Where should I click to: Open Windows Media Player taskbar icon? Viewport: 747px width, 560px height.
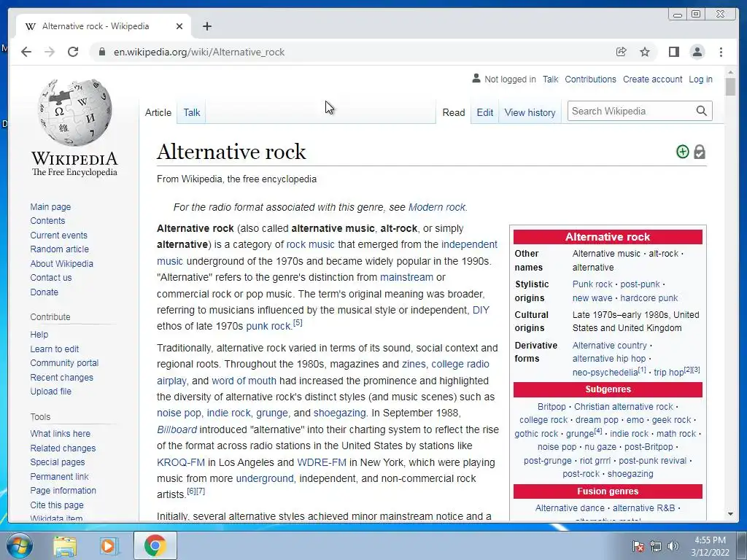click(x=108, y=546)
